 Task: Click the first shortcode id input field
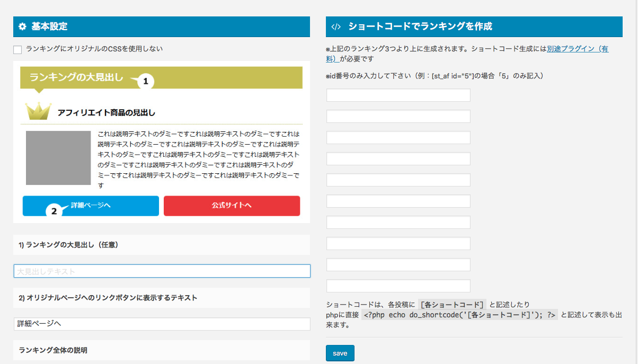[398, 95]
